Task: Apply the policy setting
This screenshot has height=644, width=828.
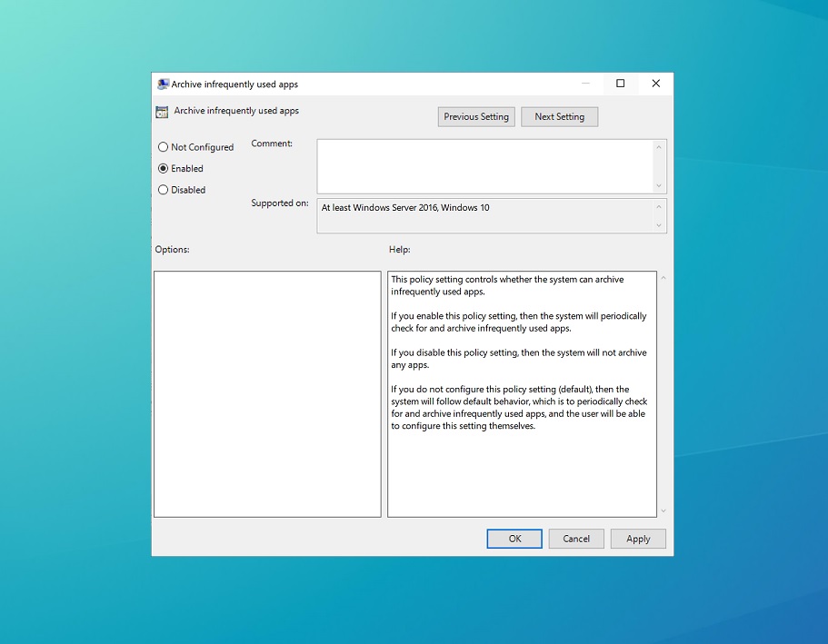Action: 638,539
